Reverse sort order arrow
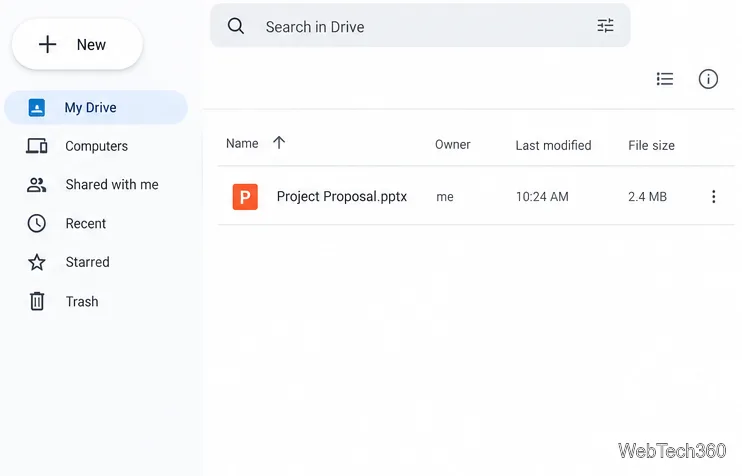The width and height of the screenshot is (742, 476). tap(279, 142)
